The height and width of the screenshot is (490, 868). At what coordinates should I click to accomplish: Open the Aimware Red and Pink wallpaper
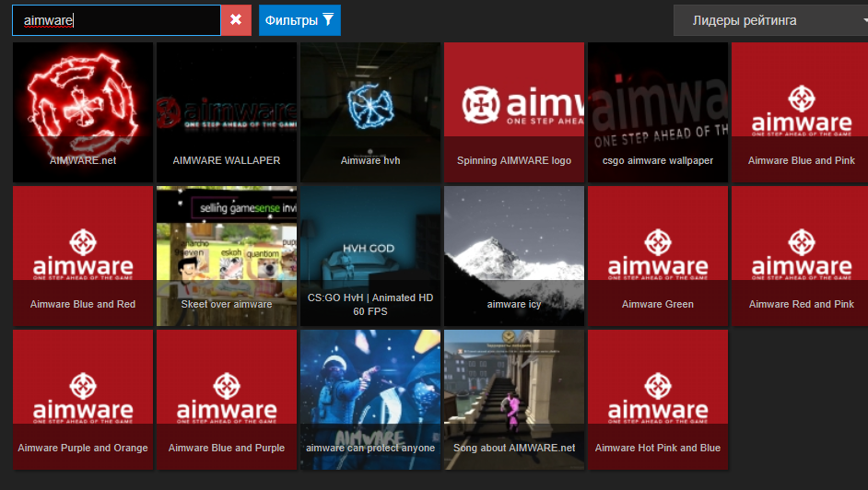[x=800, y=256]
